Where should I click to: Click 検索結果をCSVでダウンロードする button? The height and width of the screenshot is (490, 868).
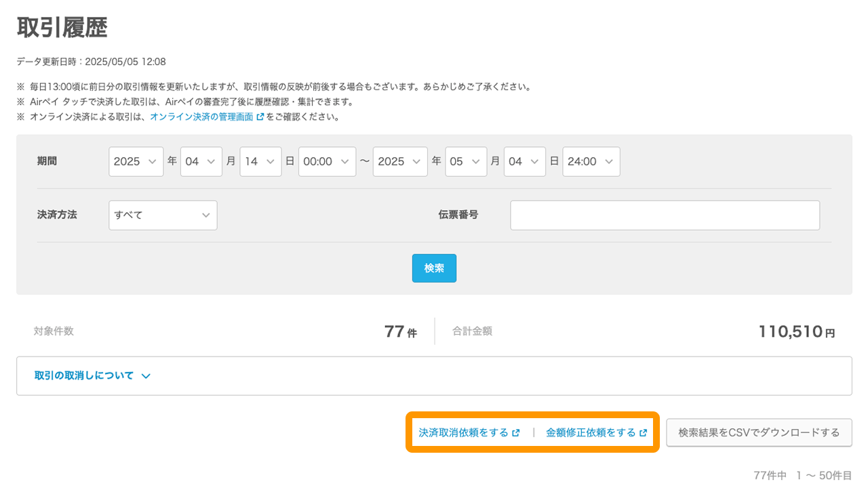point(759,432)
